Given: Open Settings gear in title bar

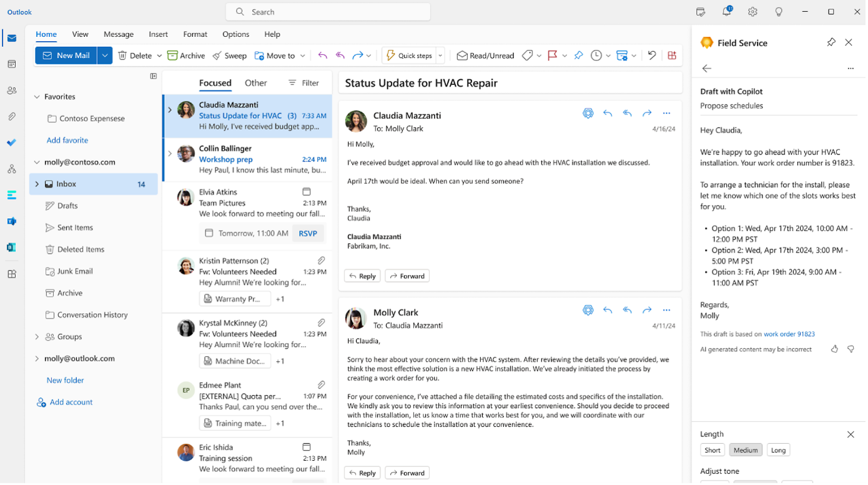Looking at the screenshot, I should [752, 12].
